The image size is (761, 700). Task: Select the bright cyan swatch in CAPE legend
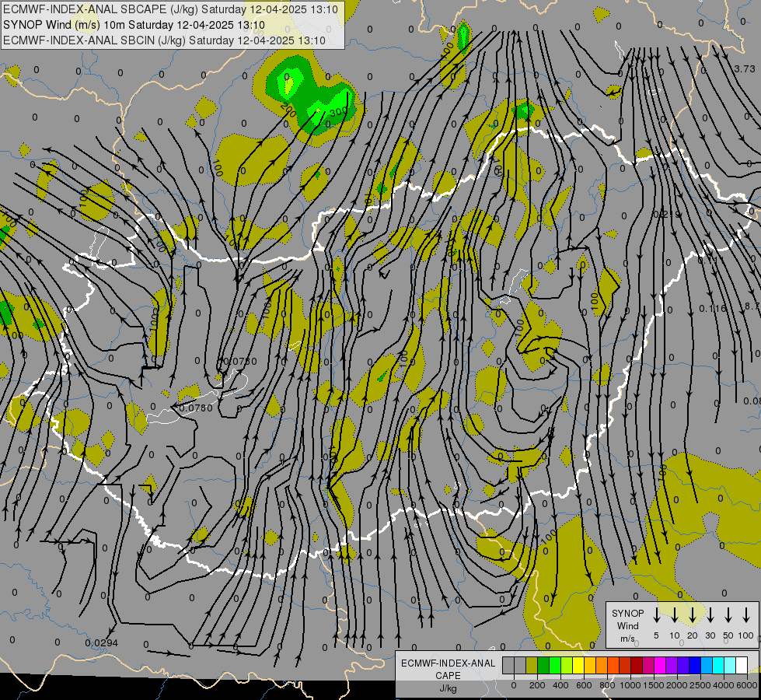click(x=717, y=665)
